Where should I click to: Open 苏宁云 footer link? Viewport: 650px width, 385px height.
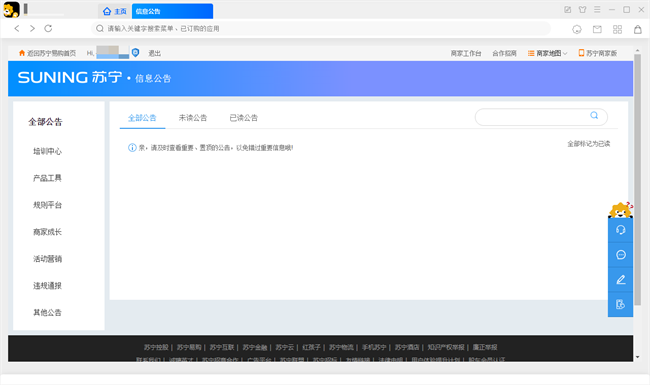[284, 347]
